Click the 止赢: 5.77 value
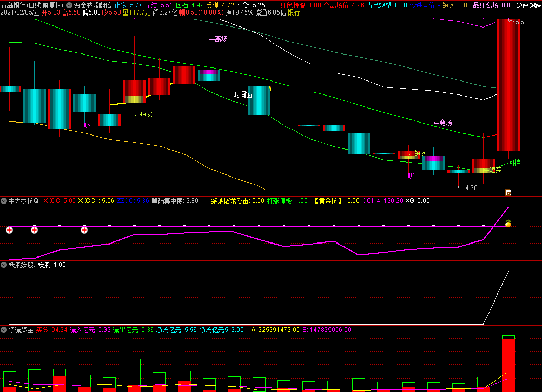The width and height of the screenshot is (542, 392). [x=128, y=5]
